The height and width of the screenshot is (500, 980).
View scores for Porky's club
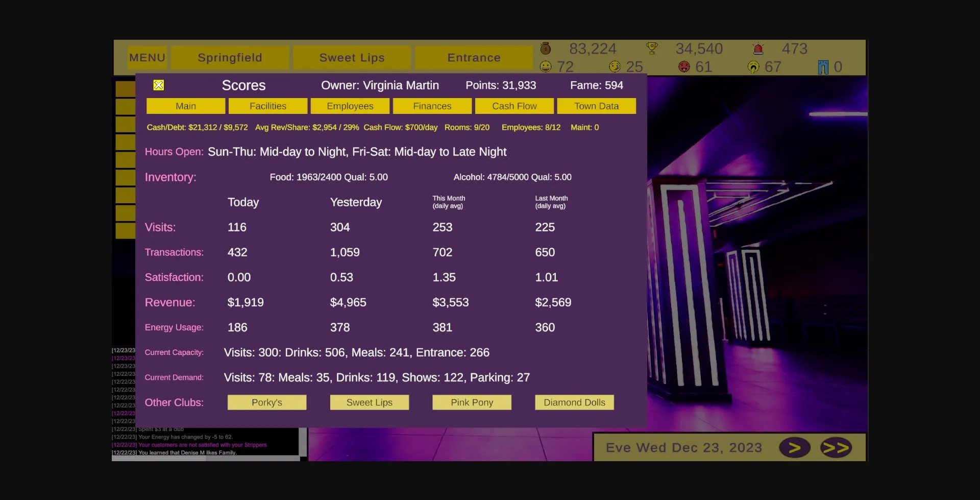pos(266,402)
